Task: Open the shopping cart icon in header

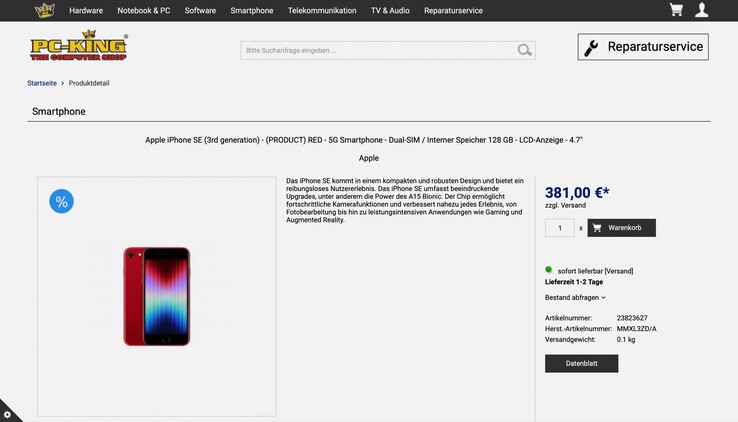Action: 676,10
